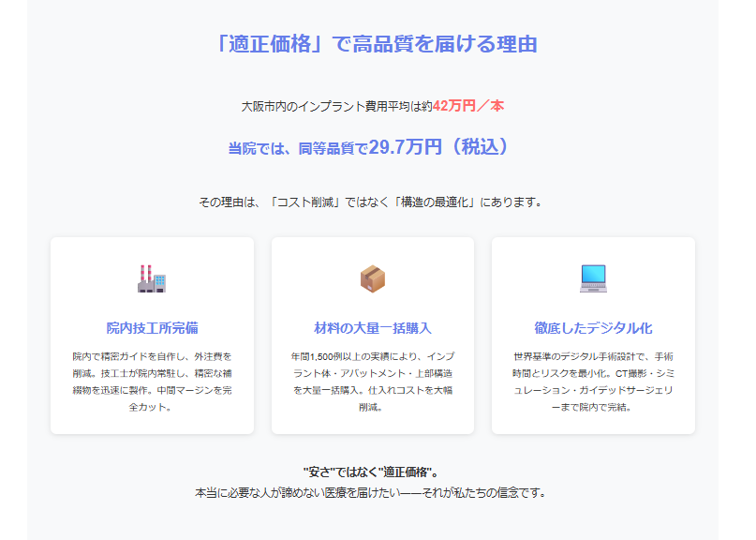Click the 大阪市内のインプラント費用平均は約 text
Image resolution: width=756 pixels, height=540 pixels.
tap(336, 107)
